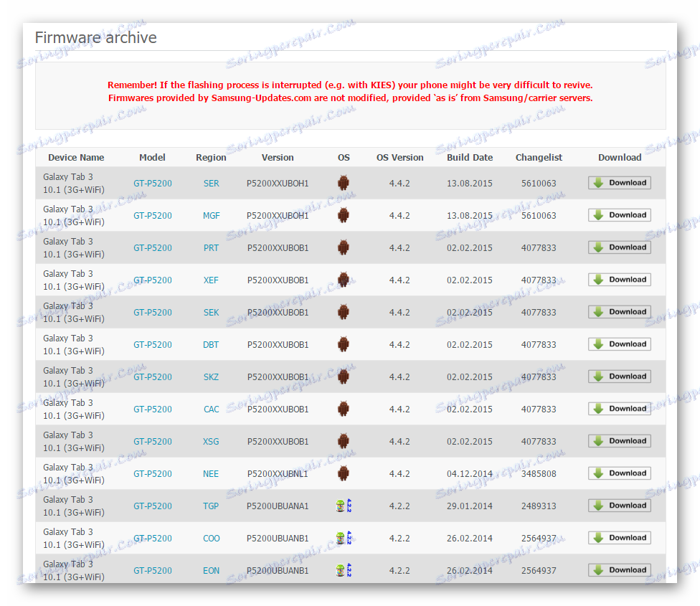Screen dimensions: 700x606
Task: Click the KitKat OS icon in the CAC row
Action: point(344,409)
